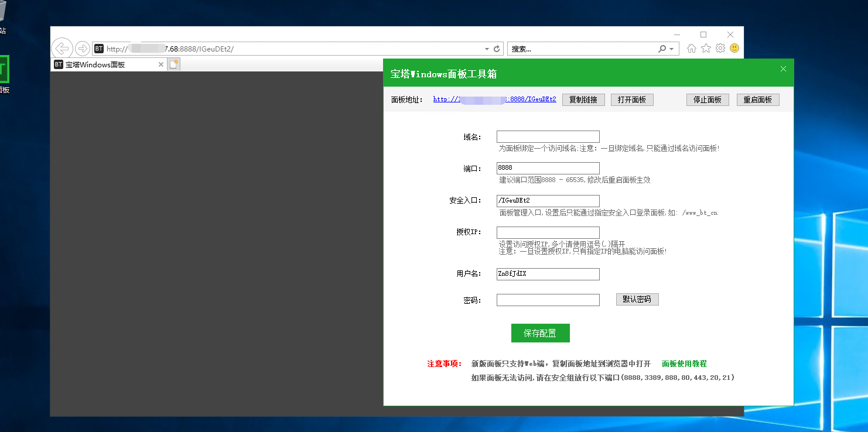Click the BT site icon in address bar

click(99, 49)
